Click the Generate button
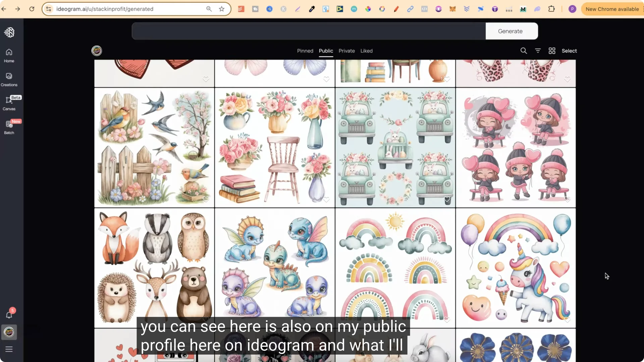The image size is (644, 362). click(x=510, y=31)
